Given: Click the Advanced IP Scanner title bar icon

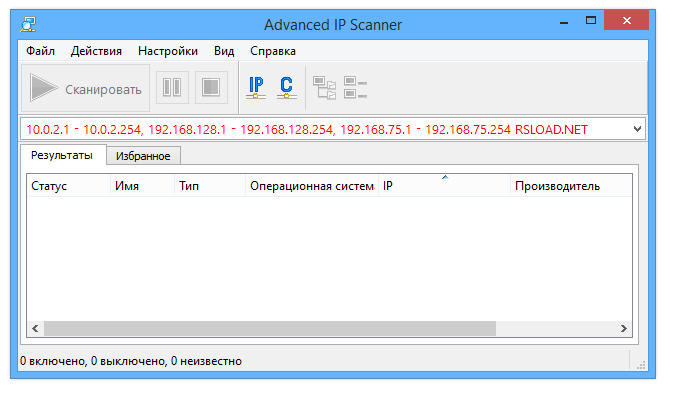Looking at the screenshot, I should tap(28, 24).
